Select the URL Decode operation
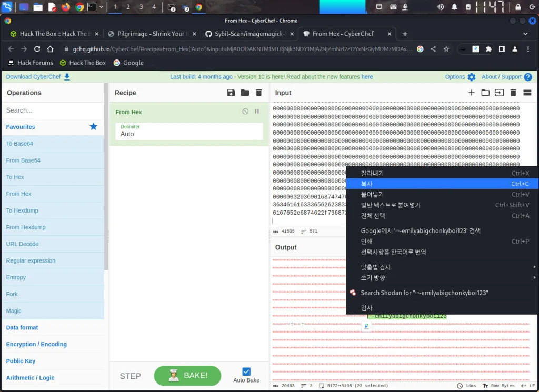The image size is (539, 392). pyautogui.click(x=53, y=244)
